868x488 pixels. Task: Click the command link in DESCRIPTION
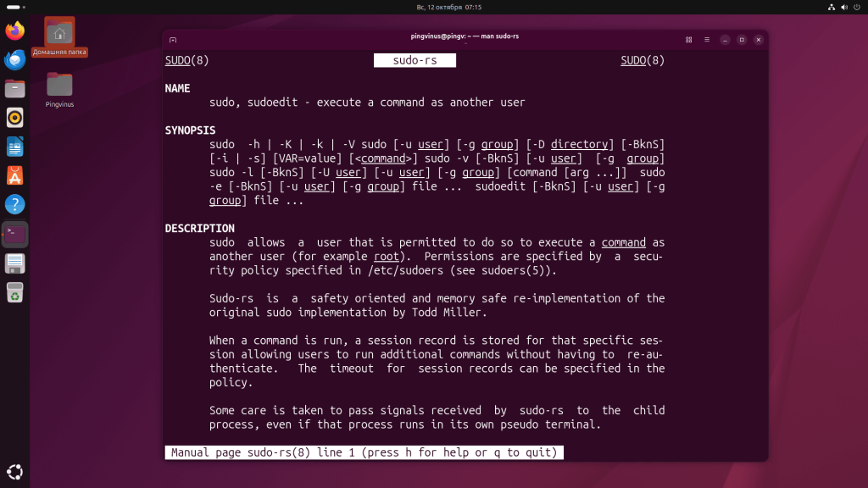[x=623, y=241]
